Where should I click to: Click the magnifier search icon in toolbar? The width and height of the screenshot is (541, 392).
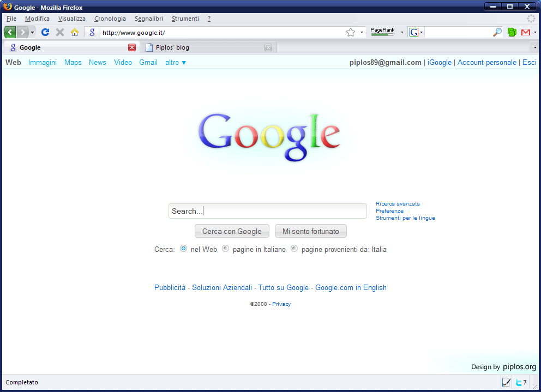pyautogui.click(x=497, y=32)
